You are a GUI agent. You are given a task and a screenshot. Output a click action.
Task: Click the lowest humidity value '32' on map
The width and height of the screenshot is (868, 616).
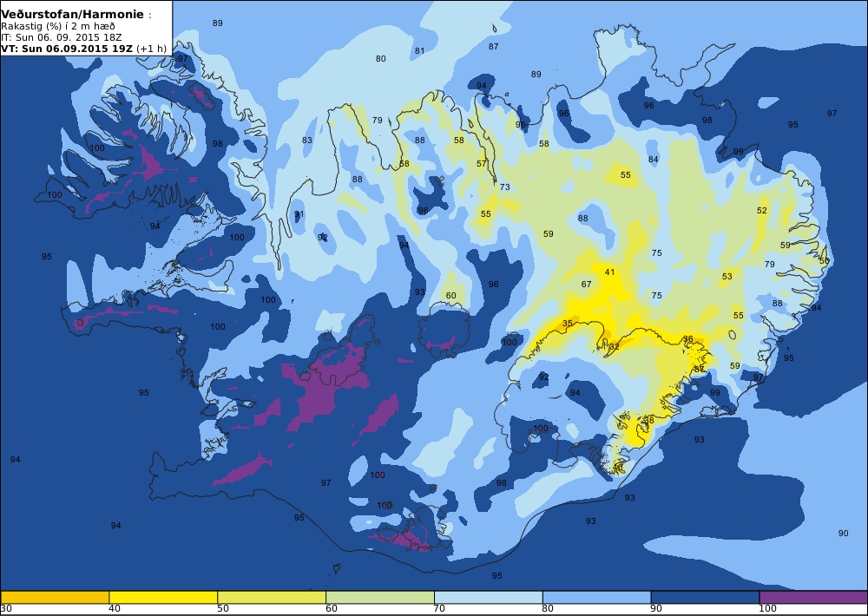(x=614, y=346)
